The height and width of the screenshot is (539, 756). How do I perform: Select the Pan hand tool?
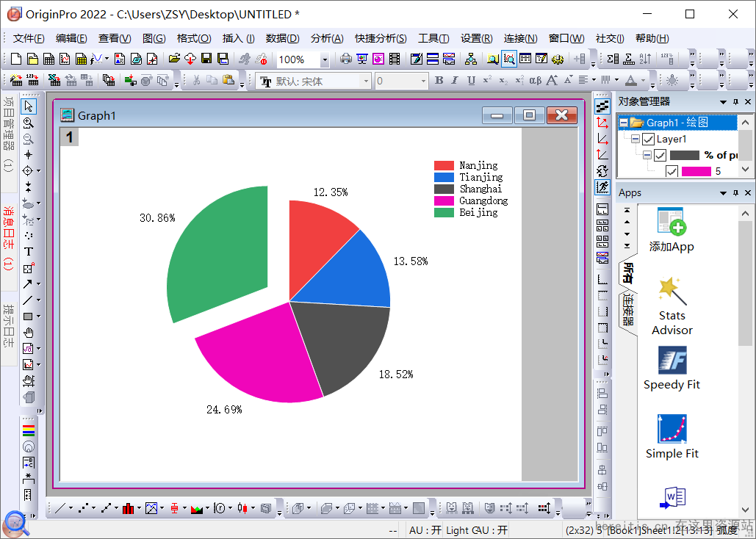[x=29, y=333]
